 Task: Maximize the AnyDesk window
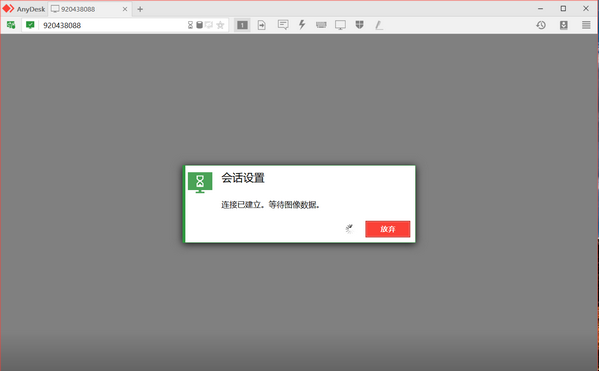[x=563, y=8]
